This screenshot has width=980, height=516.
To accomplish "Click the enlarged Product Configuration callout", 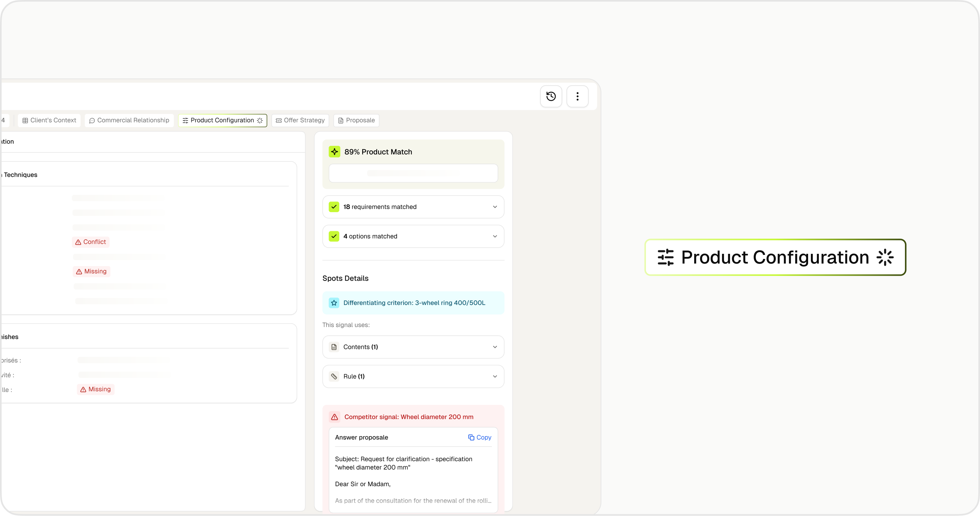I will click(x=775, y=257).
